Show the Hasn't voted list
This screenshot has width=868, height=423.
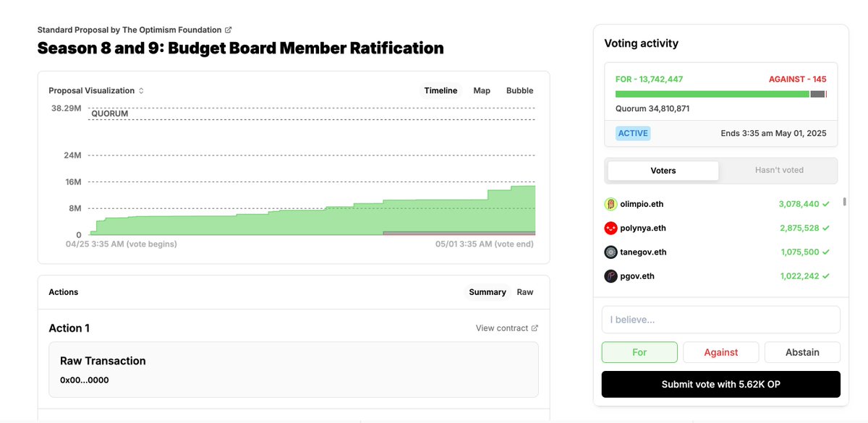tap(779, 171)
